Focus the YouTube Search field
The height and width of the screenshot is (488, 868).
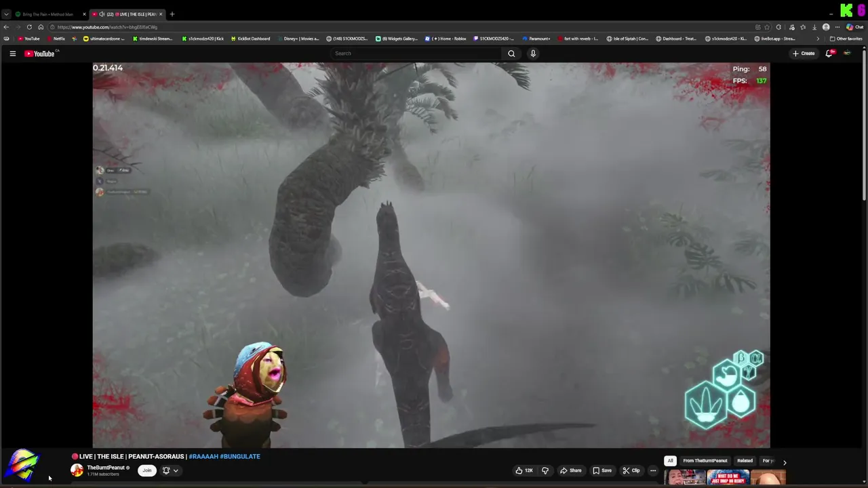[416, 54]
